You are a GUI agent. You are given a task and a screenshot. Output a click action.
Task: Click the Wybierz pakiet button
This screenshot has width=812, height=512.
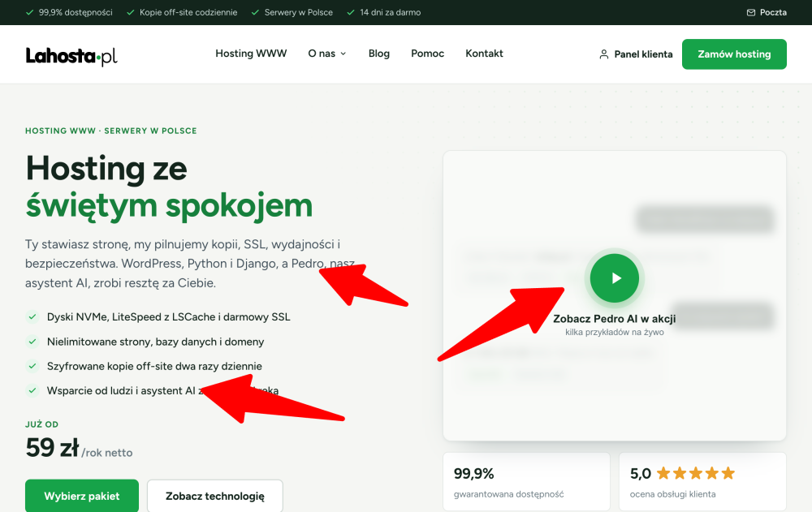(82, 496)
